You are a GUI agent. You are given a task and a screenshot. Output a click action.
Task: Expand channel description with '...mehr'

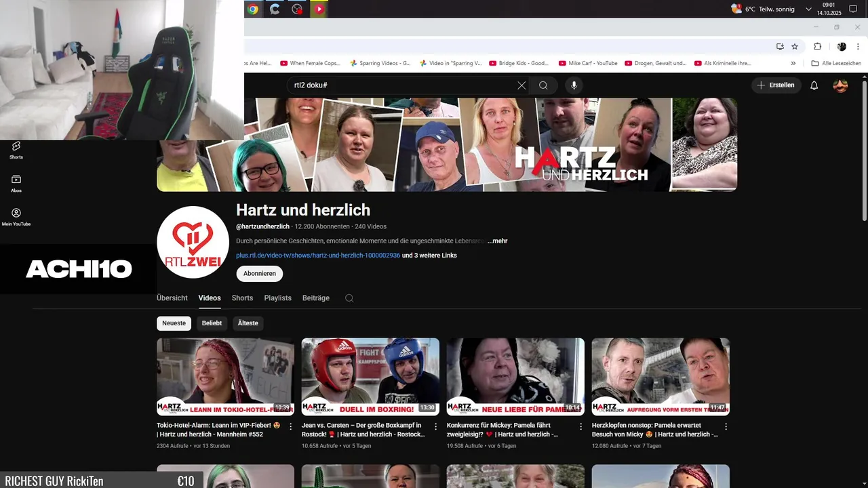point(497,241)
